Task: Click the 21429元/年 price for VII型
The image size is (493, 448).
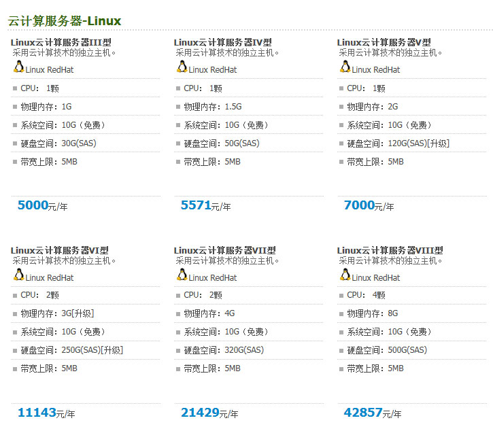Action: click(209, 413)
